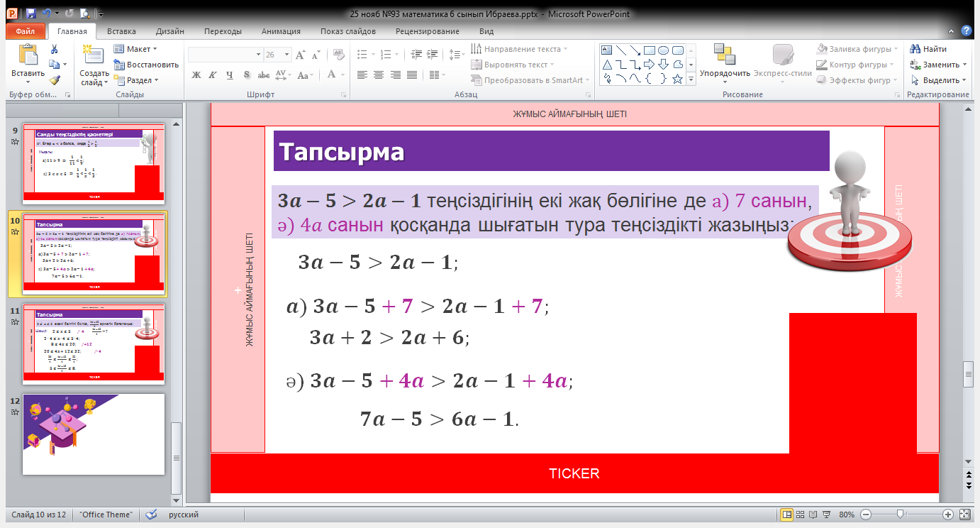Zoom in with the plus button
The image size is (980, 528).
coord(948,515)
